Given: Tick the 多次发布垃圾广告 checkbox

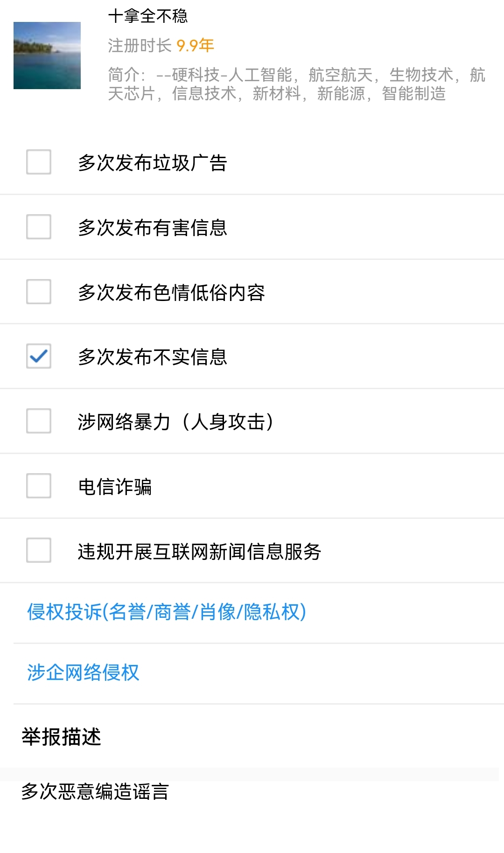Looking at the screenshot, I should point(39,162).
